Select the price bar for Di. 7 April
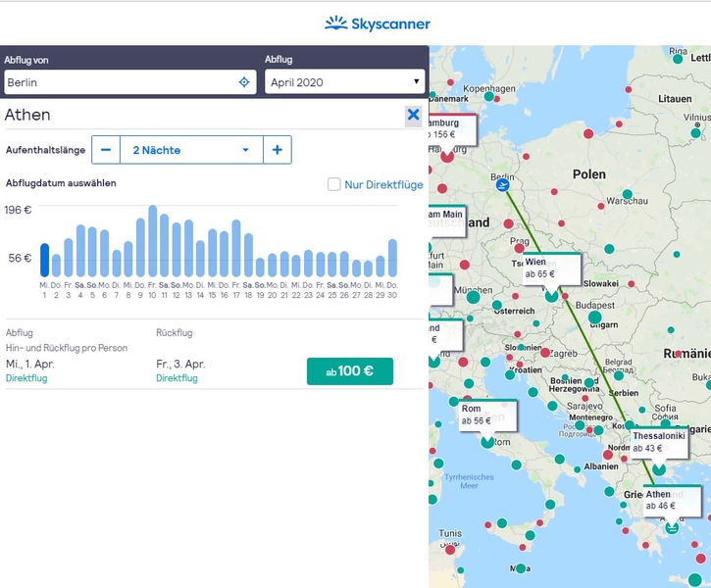711x588 pixels. [x=117, y=264]
